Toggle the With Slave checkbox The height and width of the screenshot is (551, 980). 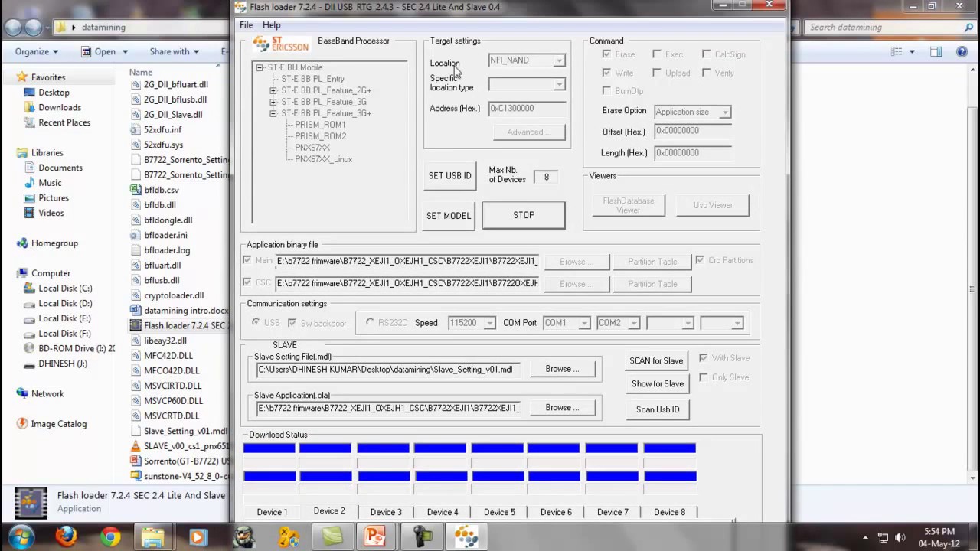point(703,358)
